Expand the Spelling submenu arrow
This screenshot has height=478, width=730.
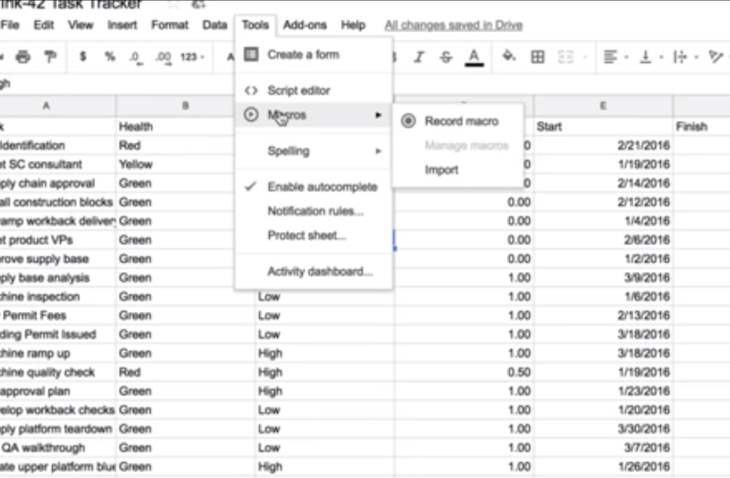(379, 151)
